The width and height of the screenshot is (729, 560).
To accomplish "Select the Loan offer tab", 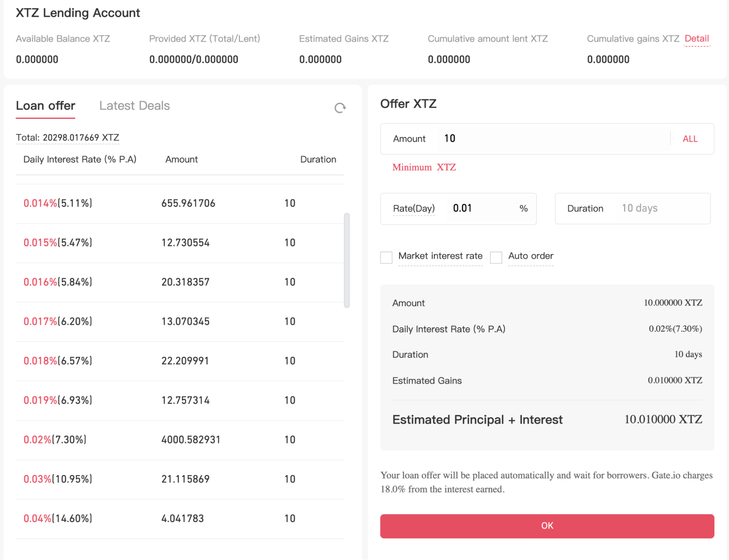I will pyautogui.click(x=46, y=106).
